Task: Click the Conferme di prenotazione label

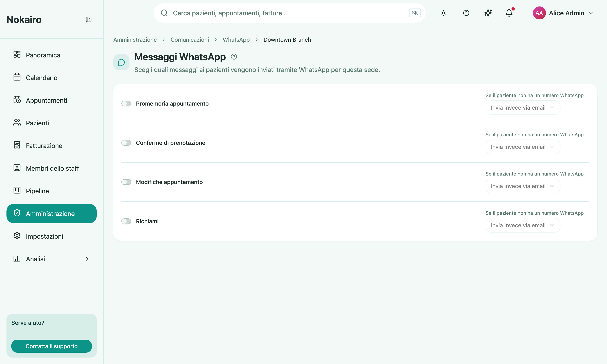Action: [171, 143]
